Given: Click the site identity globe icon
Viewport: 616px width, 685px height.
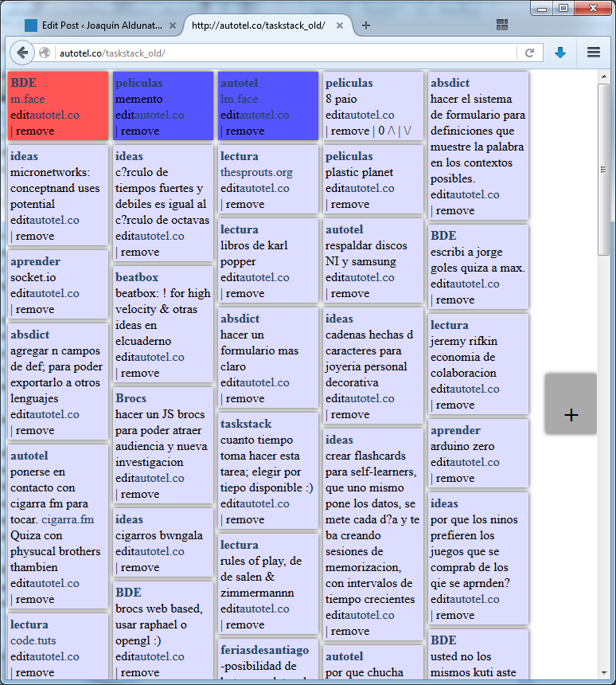Looking at the screenshot, I should click(x=44, y=53).
